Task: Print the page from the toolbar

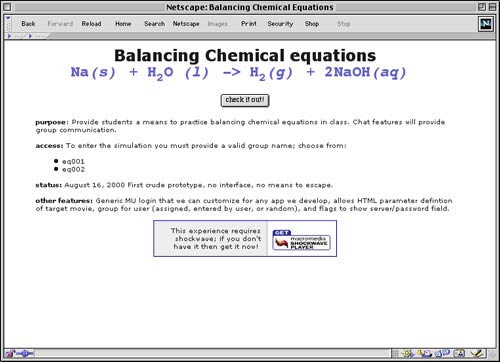Action: coord(249,24)
